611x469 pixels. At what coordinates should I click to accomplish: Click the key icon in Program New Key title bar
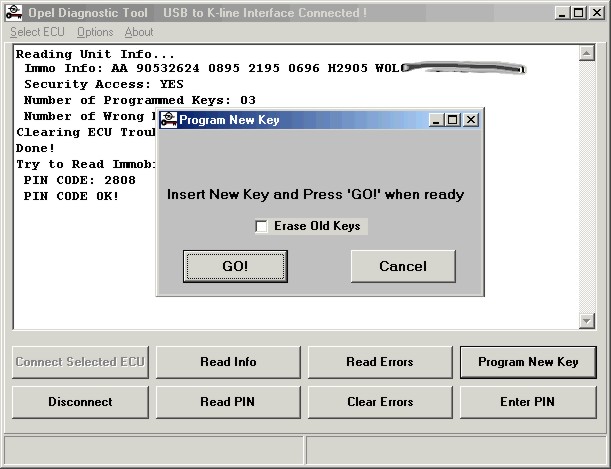pyautogui.click(x=169, y=120)
